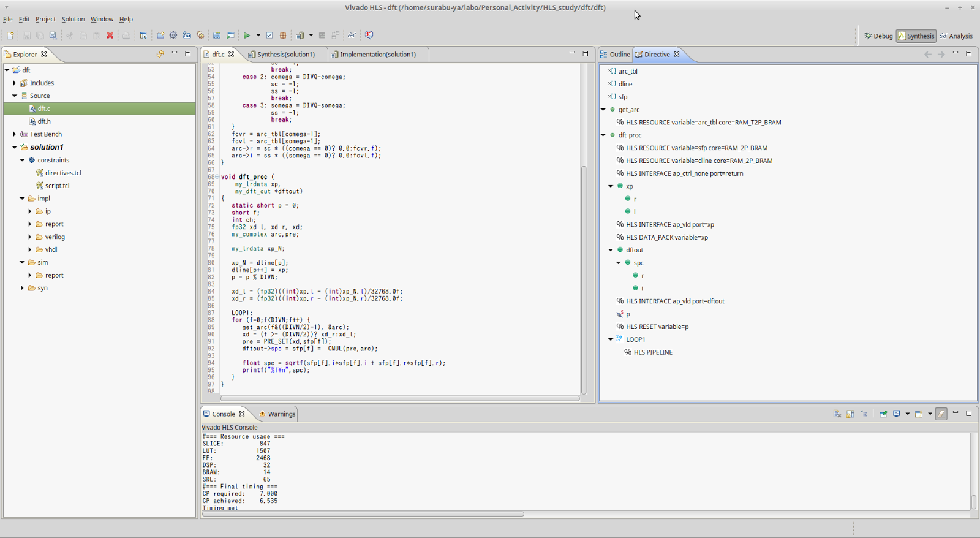
Task: Expand the Includes folder in Explorer
Action: [15, 83]
